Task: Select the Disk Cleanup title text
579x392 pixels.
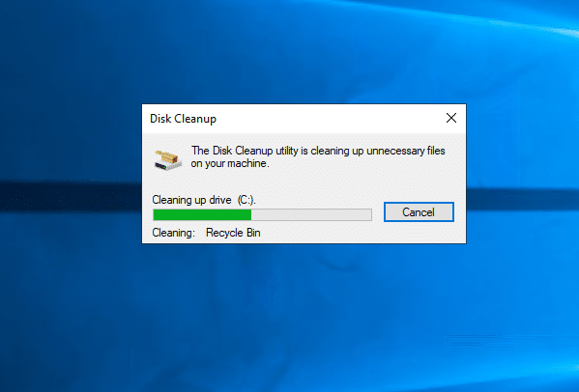Action: pos(183,119)
